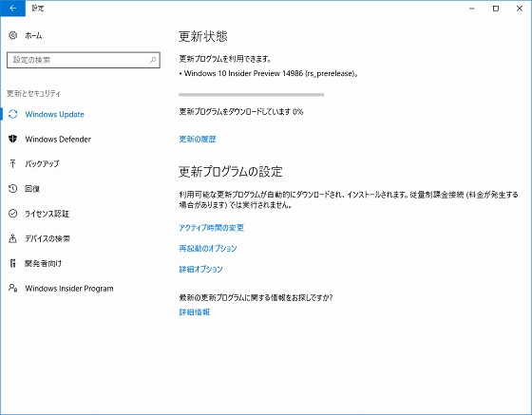Open Windows Insider Program section
This screenshot has height=415, width=532.
[69, 289]
